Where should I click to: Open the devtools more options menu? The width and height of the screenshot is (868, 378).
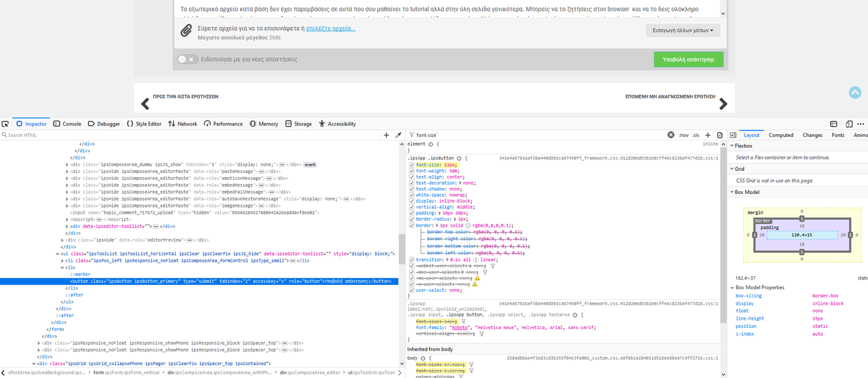[859, 124]
